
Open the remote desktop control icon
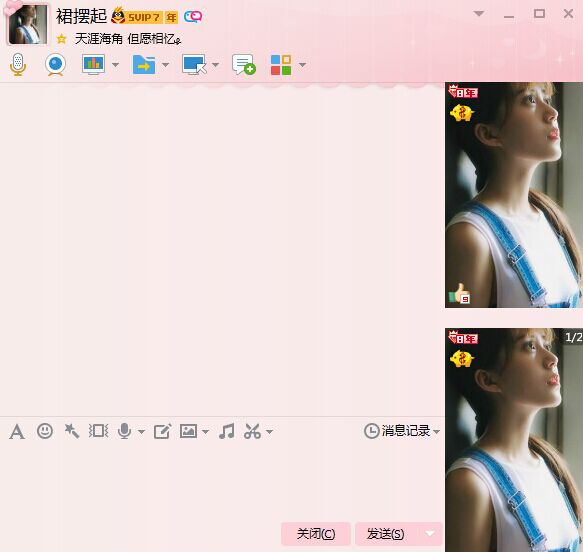[x=194, y=64]
